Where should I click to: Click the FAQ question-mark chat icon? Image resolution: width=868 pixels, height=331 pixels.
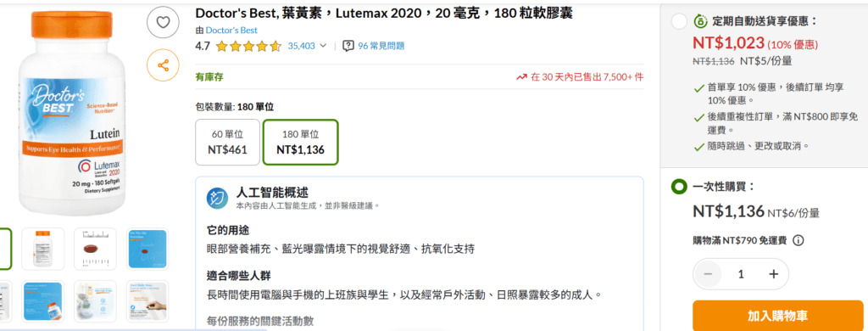click(348, 46)
